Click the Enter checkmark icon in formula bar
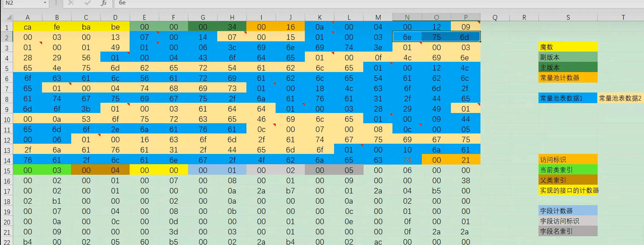644x245 pixels. pos(87,3)
